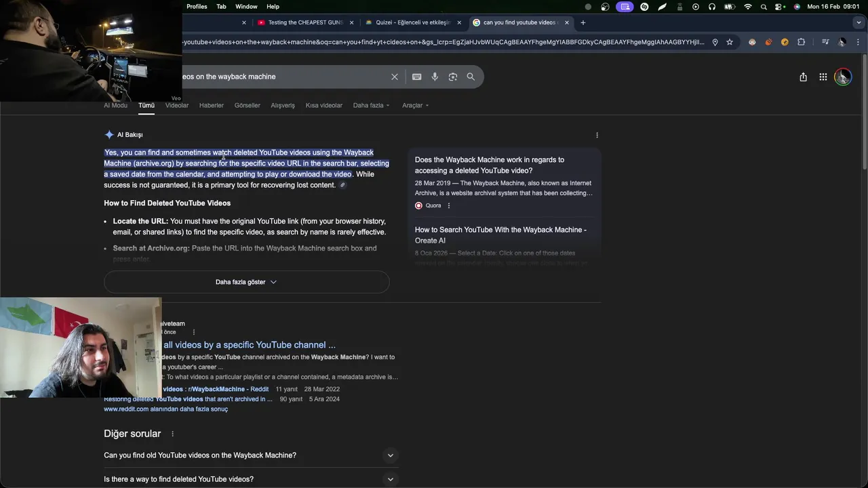Open Spotlight search in the menu bar
The width and height of the screenshot is (868, 488).
764,6
